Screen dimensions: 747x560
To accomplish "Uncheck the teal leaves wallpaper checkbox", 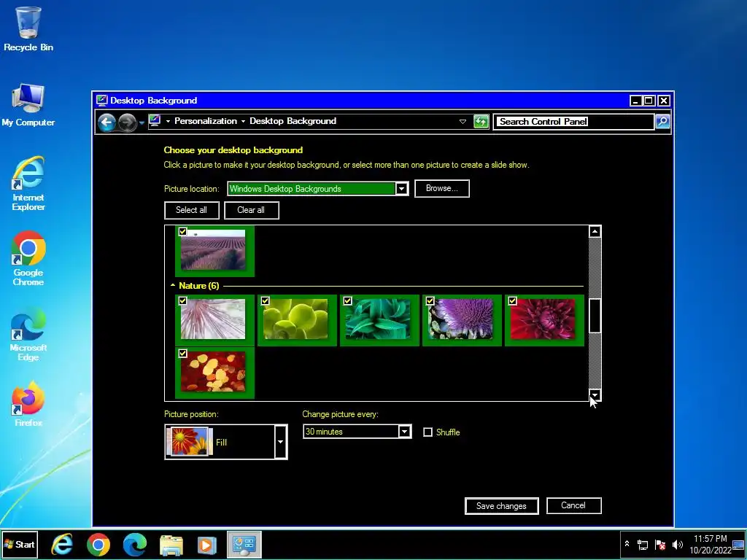I will [348, 301].
